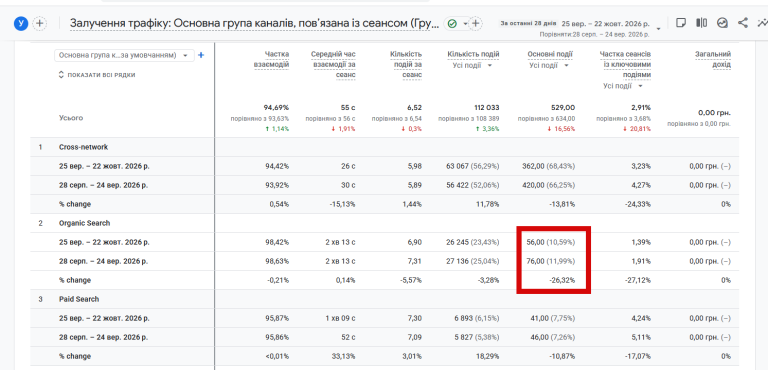Select the "Cross-network" channel row label
Image resolution: width=768 pixels, height=370 pixels.
(83, 147)
